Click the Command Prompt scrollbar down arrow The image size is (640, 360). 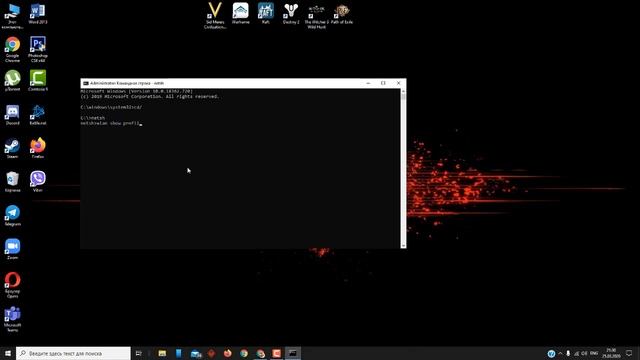403,246
